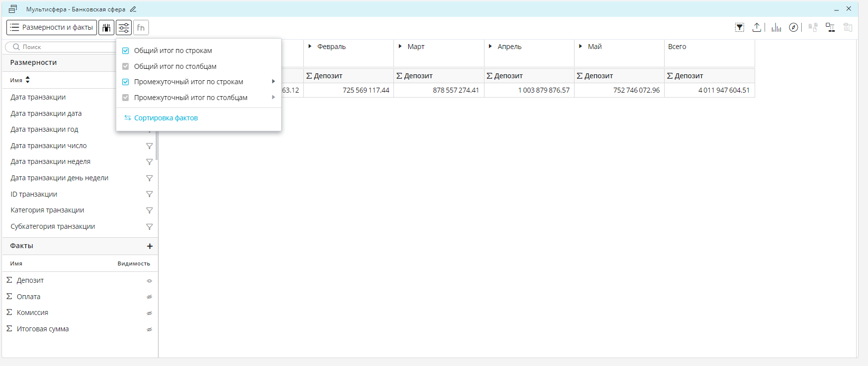Add a new fact with plus icon
The image size is (868, 366).
(149, 246)
